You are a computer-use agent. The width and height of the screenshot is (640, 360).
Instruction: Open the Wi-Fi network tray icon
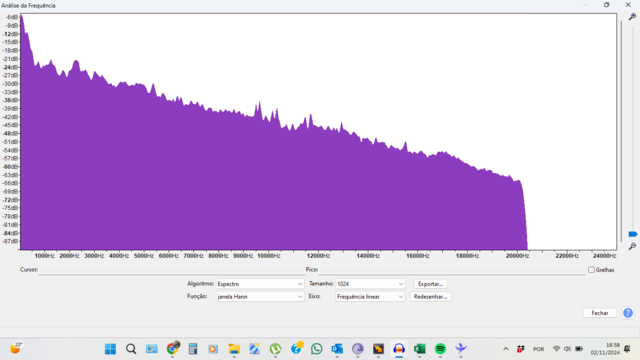pyautogui.click(x=556, y=349)
